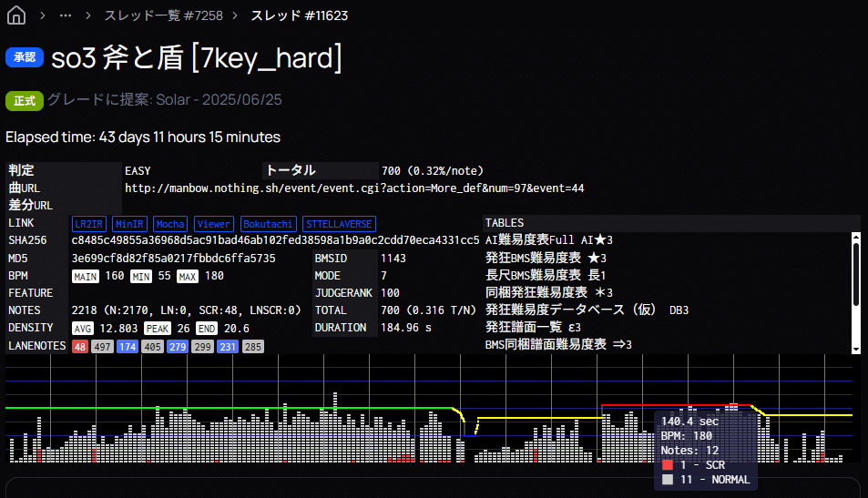Select the MD5 hash value

pyautogui.click(x=173, y=259)
